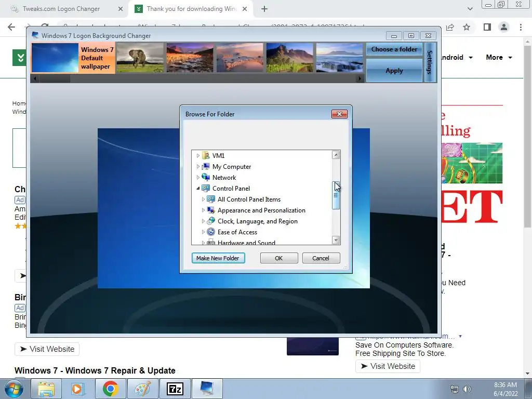Open Paint from the taskbar
Image resolution: width=532 pixels, height=399 pixels.
tap(142, 389)
